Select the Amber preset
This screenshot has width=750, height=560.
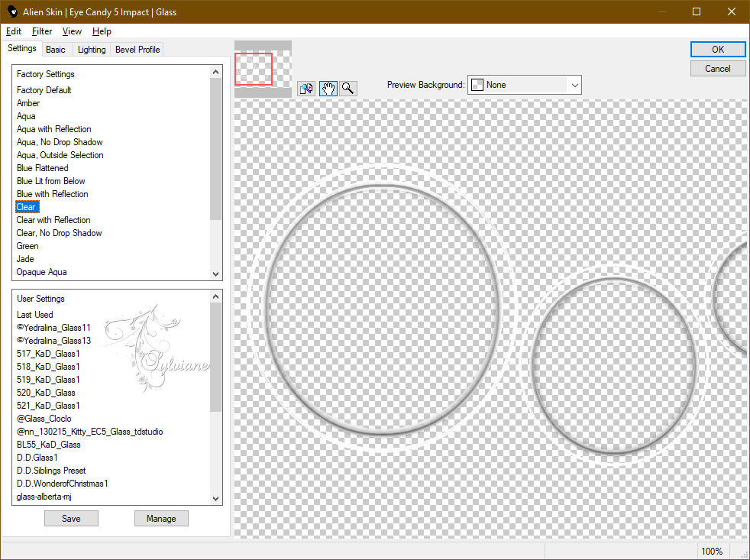point(28,103)
